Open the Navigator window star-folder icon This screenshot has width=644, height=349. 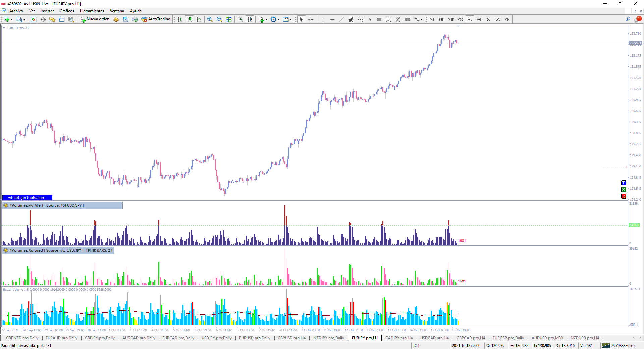point(52,19)
